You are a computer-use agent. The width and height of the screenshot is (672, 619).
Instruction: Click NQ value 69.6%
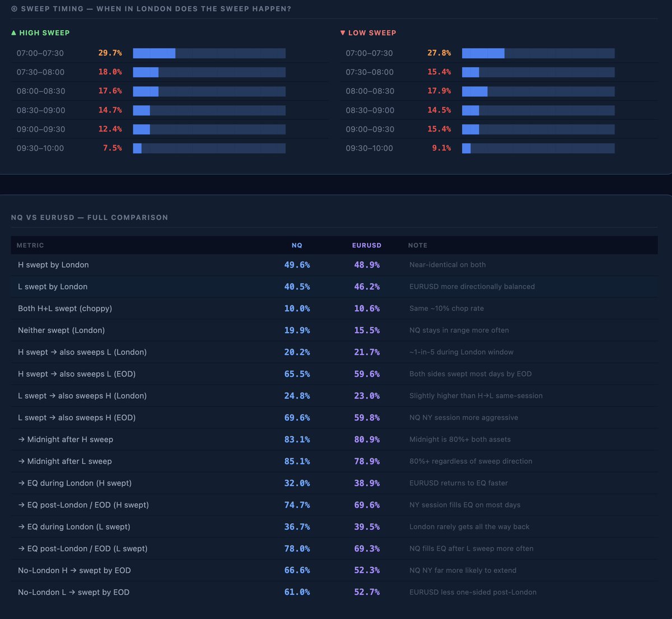[297, 418]
